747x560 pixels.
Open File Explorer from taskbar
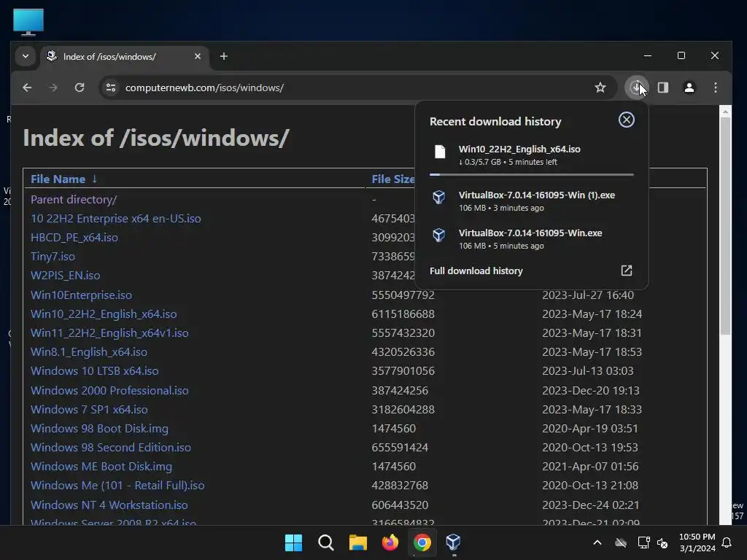pyautogui.click(x=357, y=542)
